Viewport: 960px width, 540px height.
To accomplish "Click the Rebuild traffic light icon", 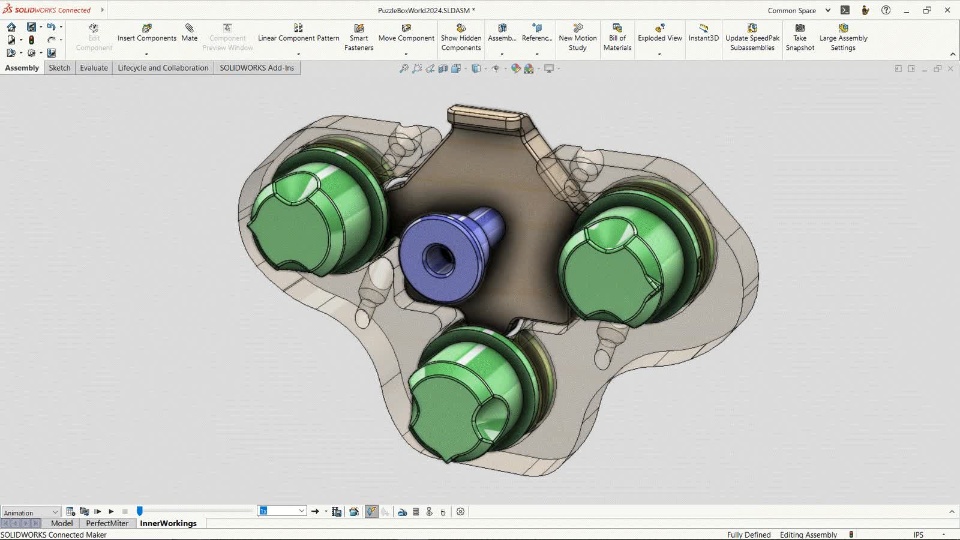I will [x=31, y=40].
